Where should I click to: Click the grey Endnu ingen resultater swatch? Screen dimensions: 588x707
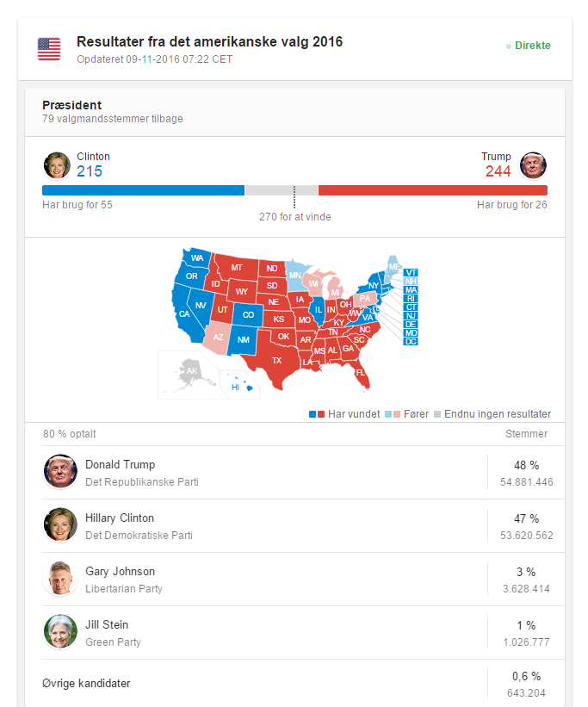click(x=437, y=414)
